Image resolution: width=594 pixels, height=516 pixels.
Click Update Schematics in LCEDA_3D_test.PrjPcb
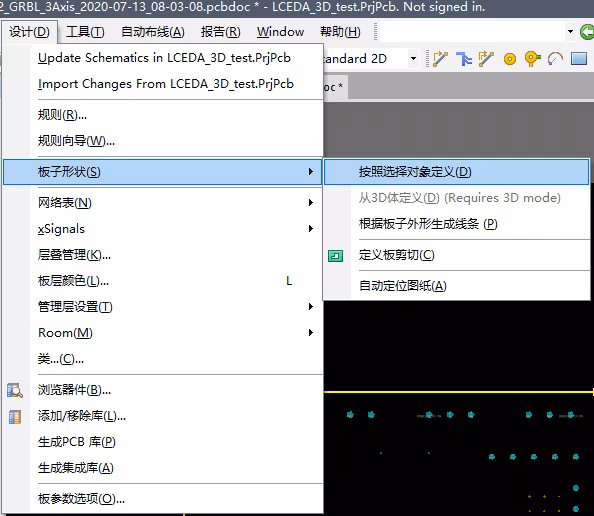[164, 58]
